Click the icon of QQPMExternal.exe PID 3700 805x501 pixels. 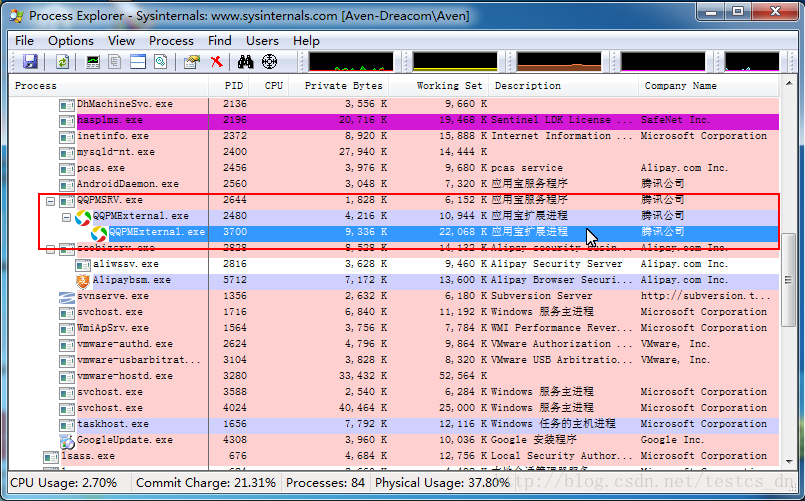tap(99, 234)
